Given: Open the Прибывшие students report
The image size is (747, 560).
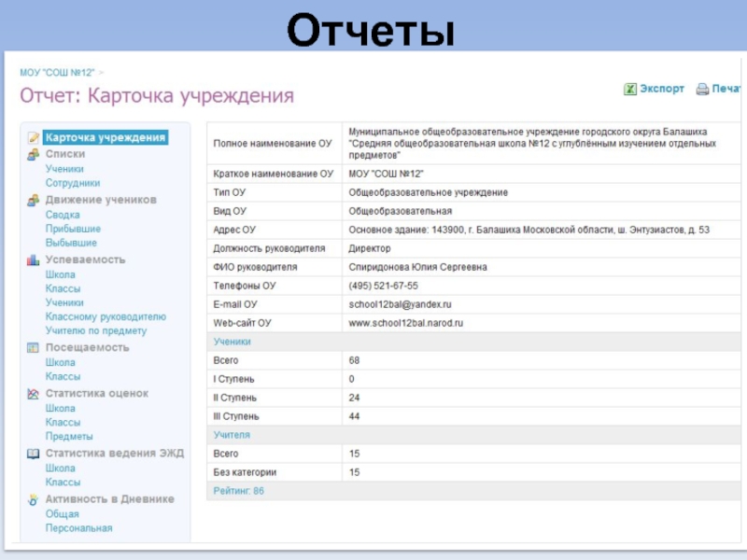Looking at the screenshot, I should [73, 229].
